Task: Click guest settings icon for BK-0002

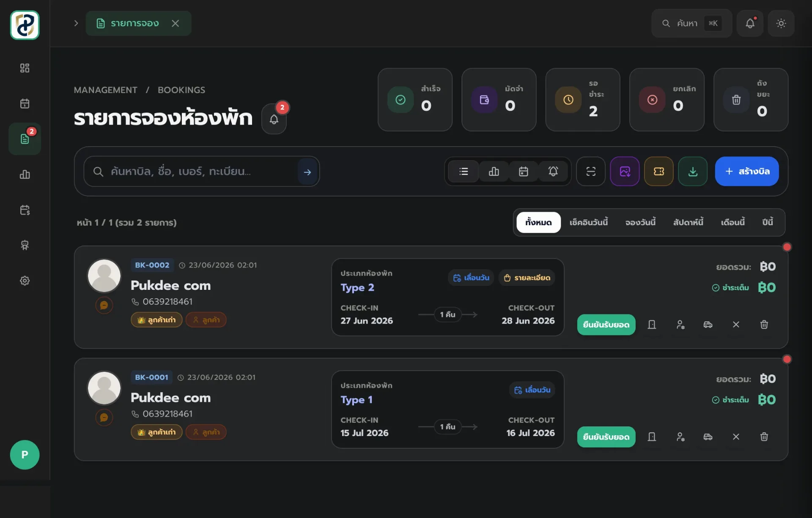Action: [680, 324]
